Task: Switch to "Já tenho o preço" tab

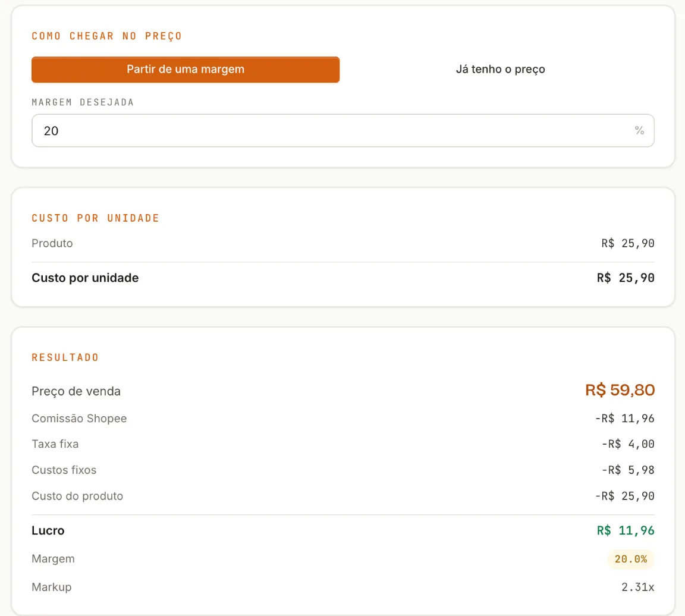Action: click(x=500, y=70)
